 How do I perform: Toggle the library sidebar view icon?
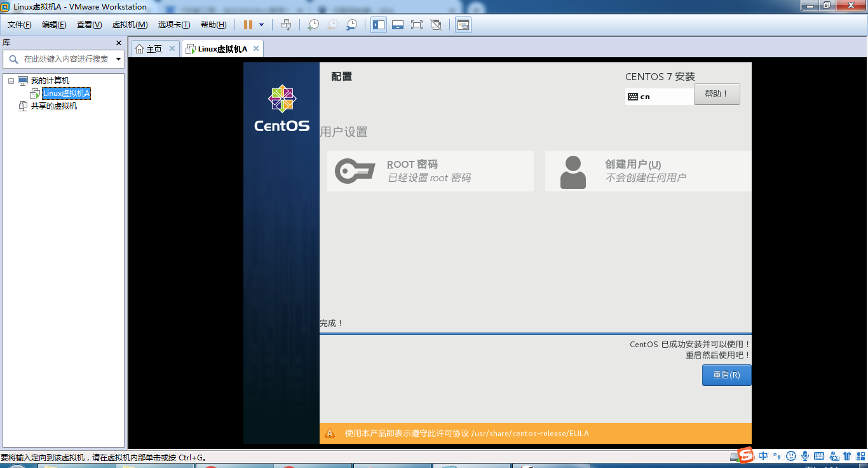pos(379,25)
